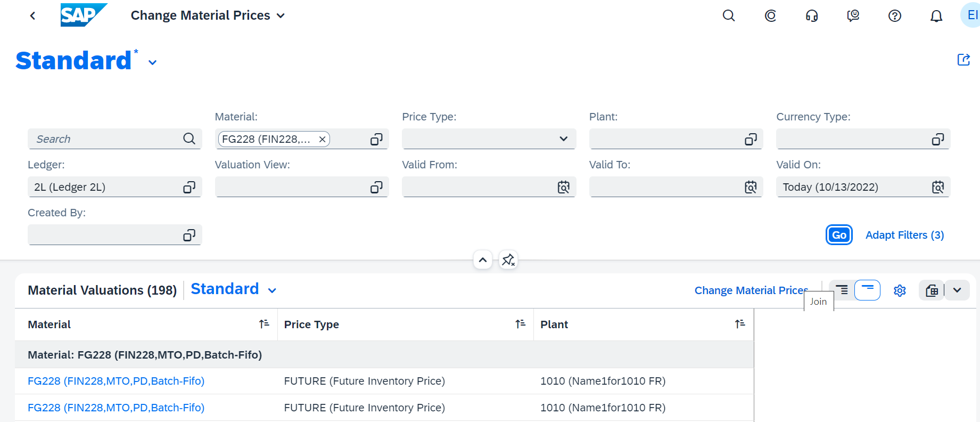Open the second FG228 material link

[116, 408]
